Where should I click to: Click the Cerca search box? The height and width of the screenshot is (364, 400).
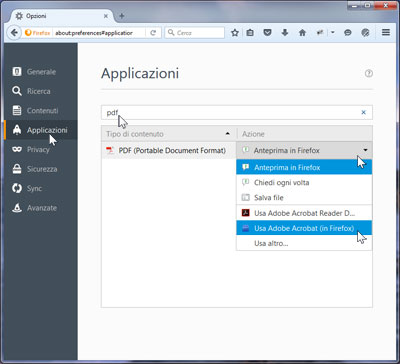(x=195, y=33)
